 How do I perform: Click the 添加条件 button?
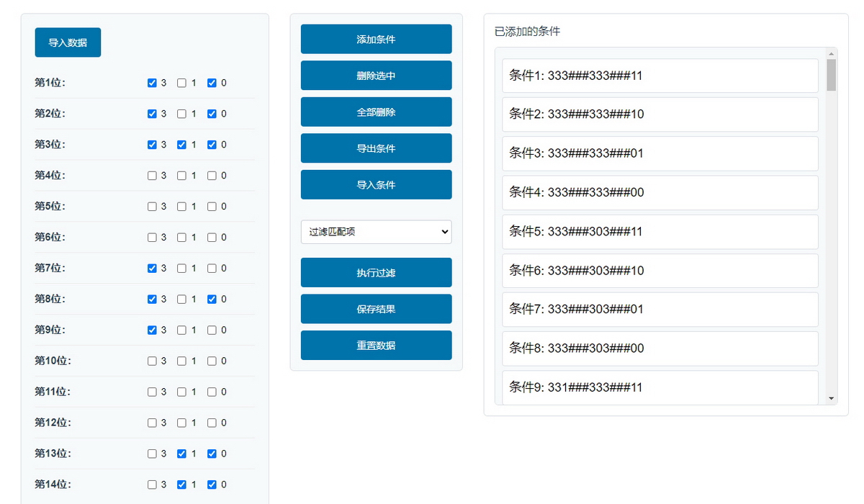376,39
